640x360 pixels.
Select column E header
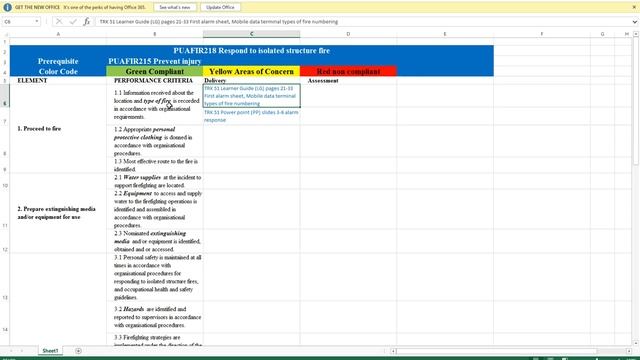pos(445,34)
